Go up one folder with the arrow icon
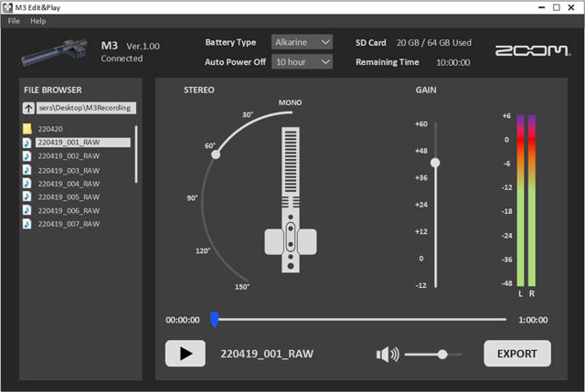The width and height of the screenshot is (585, 392). pos(28,108)
